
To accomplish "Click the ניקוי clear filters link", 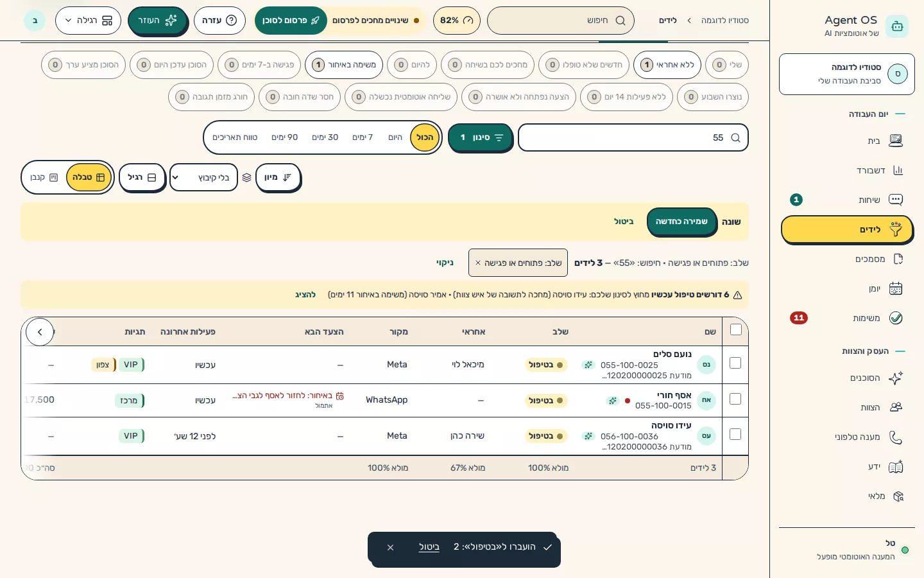I will pos(445,263).
